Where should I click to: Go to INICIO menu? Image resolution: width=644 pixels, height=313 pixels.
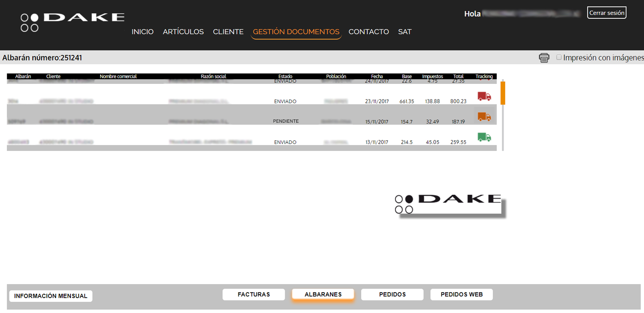point(142,32)
